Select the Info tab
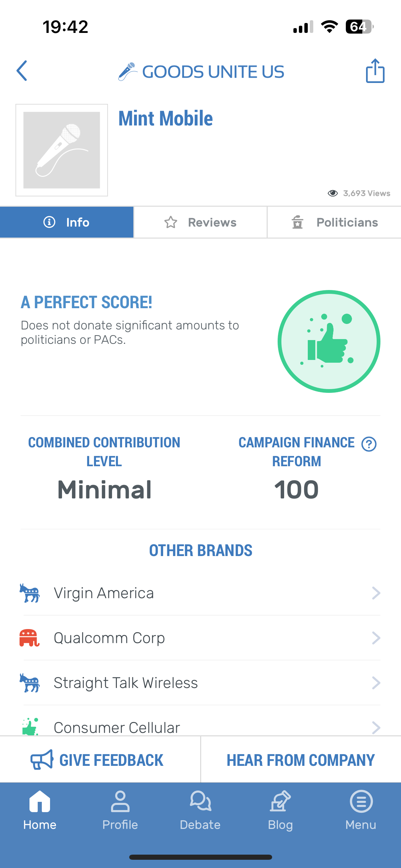The width and height of the screenshot is (401, 868). [66, 222]
